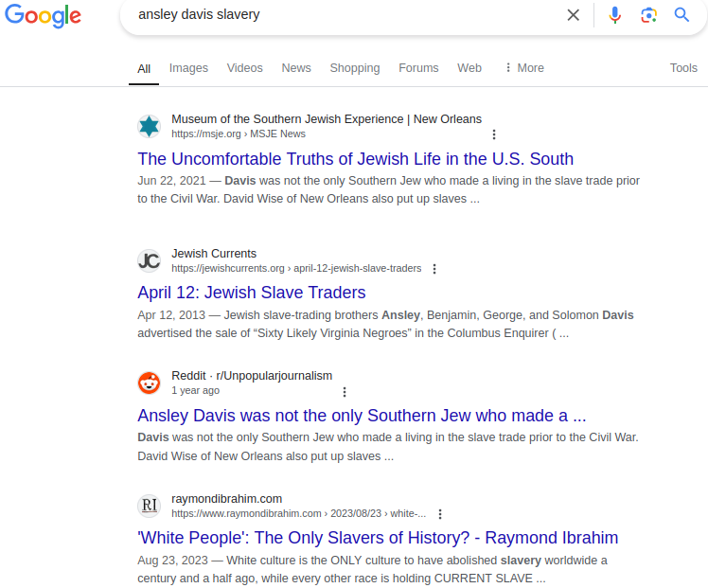Open the Forums tab
This screenshot has height=588, width=708.
pos(418,68)
